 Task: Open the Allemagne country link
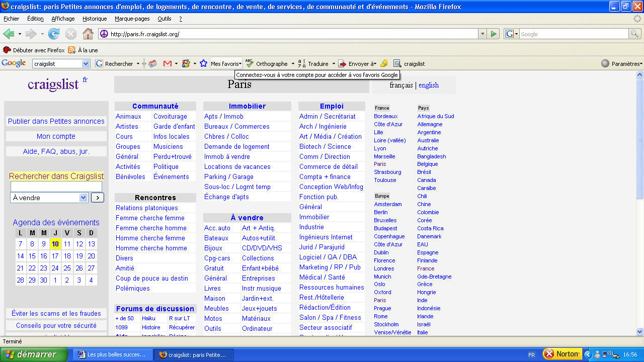(x=430, y=124)
